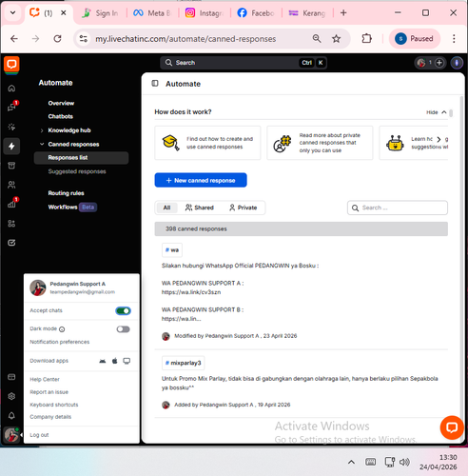The width and height of the screenshot is (468, 476).
Task: Open the notifications bell icon in the sidebar
Action: 11,416
